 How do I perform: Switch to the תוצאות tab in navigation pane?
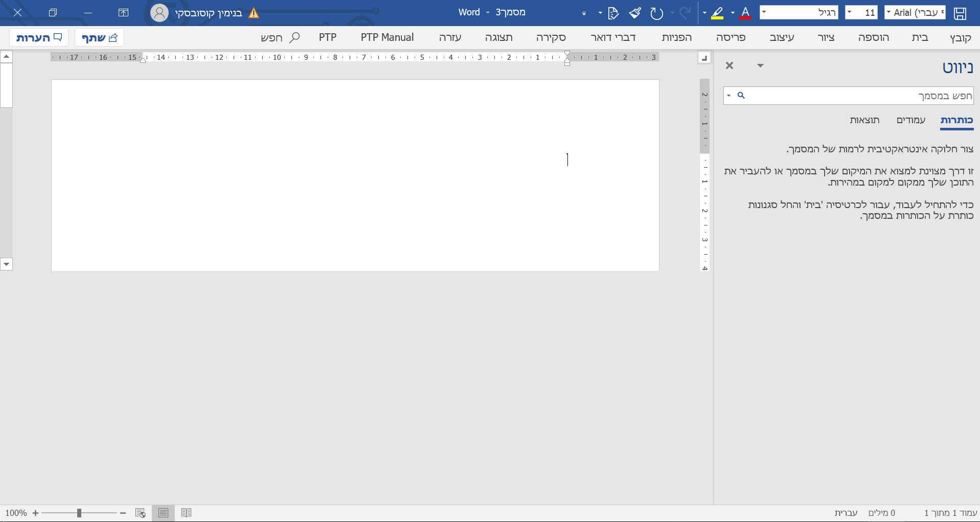(864, 120)
